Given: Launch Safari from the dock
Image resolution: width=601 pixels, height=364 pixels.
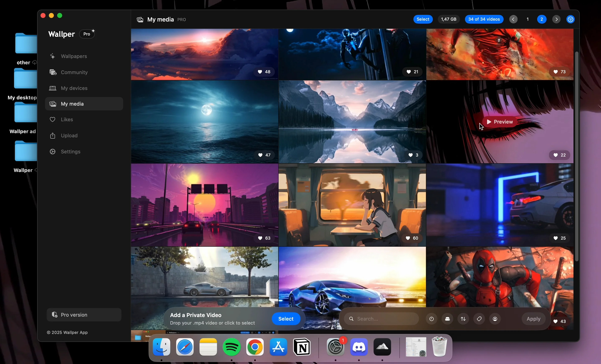Looking at the screenshot, I should coord(185,347).
